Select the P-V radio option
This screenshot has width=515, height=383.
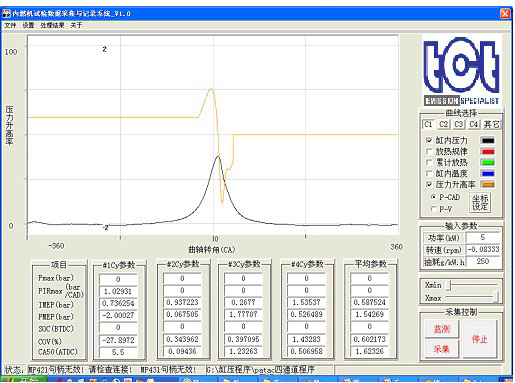click(x=433, y=209)
